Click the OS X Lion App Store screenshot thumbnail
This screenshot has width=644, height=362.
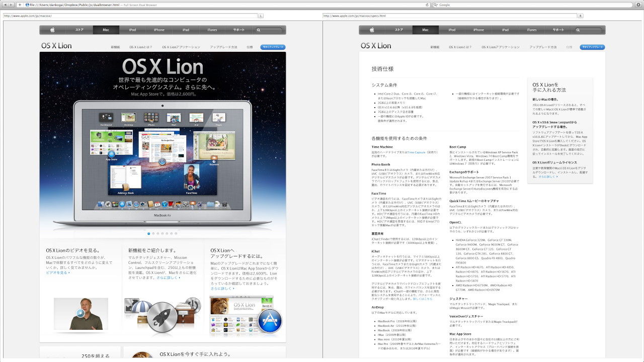pyautogui.click(x=242, y=315)
